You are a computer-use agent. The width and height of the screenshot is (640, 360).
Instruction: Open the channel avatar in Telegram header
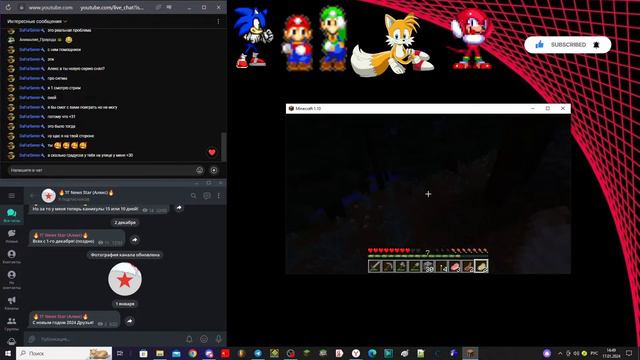point(49,196)
